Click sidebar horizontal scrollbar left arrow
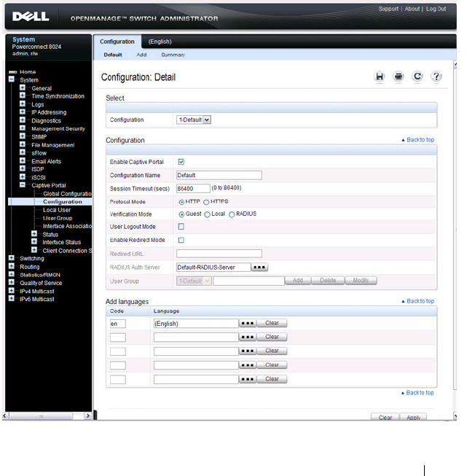Viewport: 467px width, 476px height. pyautogui.click(x=5, y=416)
